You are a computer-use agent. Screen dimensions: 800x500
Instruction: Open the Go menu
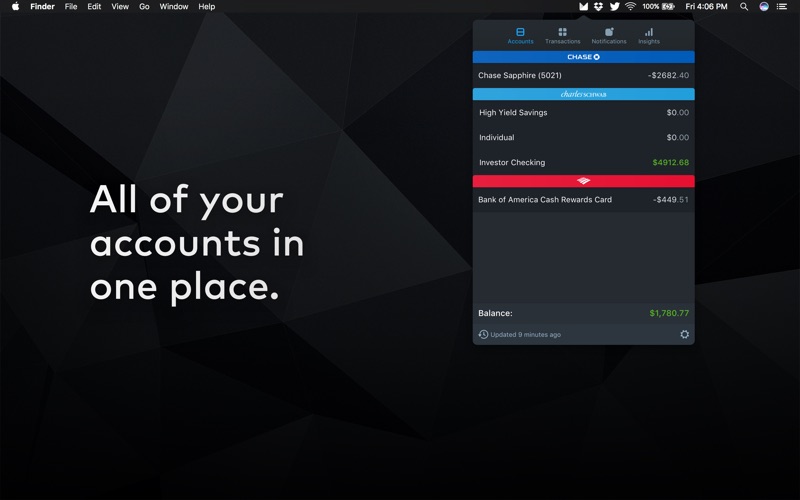144,7
